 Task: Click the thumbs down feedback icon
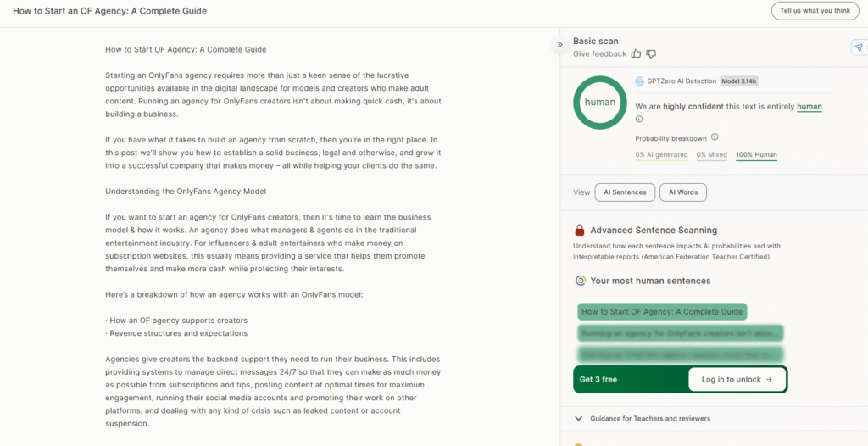point(651,54)
